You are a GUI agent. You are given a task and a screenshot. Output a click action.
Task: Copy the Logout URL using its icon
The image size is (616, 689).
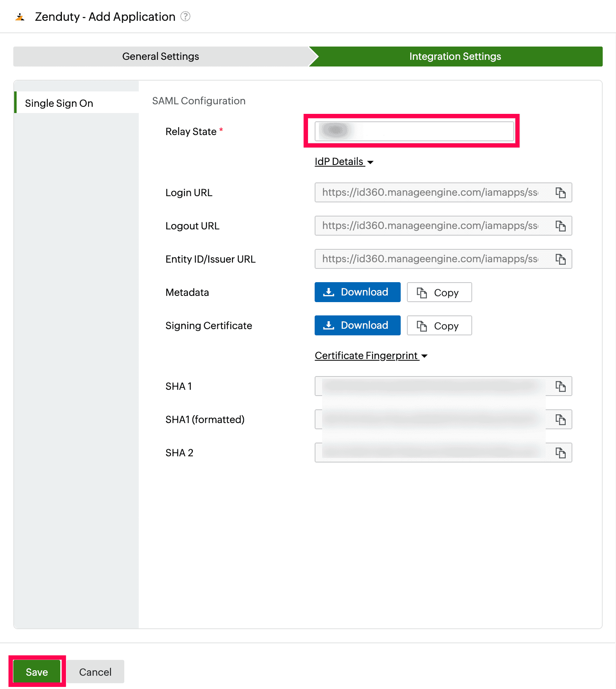point(561,226)
